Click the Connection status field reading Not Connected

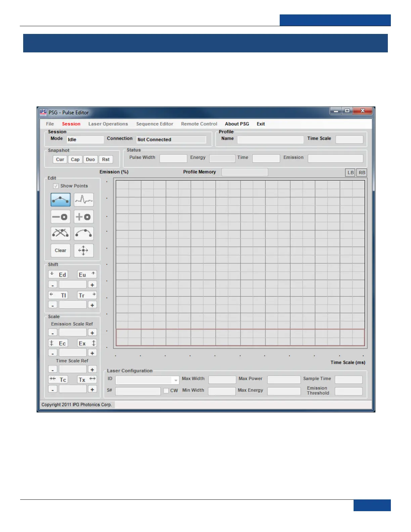(171, 140)
